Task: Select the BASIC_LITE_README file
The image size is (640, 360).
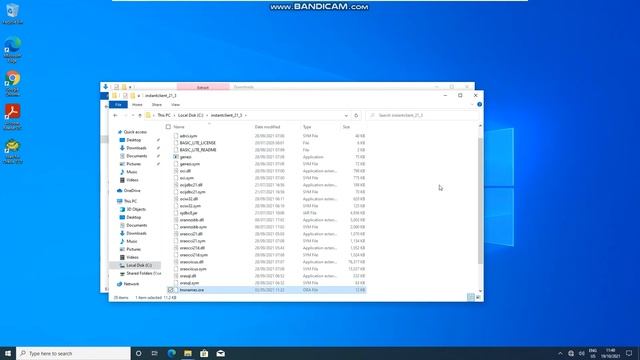Action: (198, 150)
